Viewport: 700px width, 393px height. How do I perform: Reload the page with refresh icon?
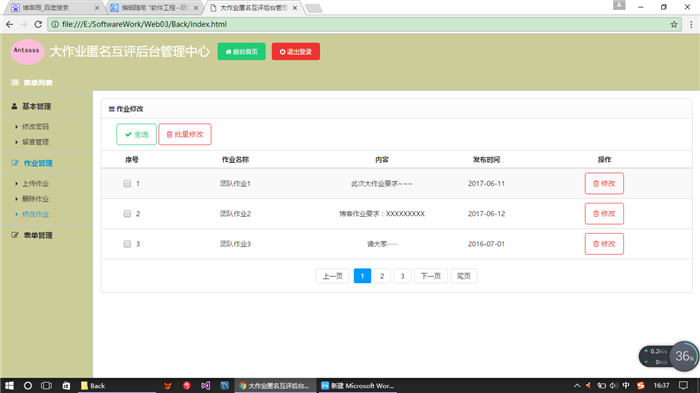click(x=38, y=24)
